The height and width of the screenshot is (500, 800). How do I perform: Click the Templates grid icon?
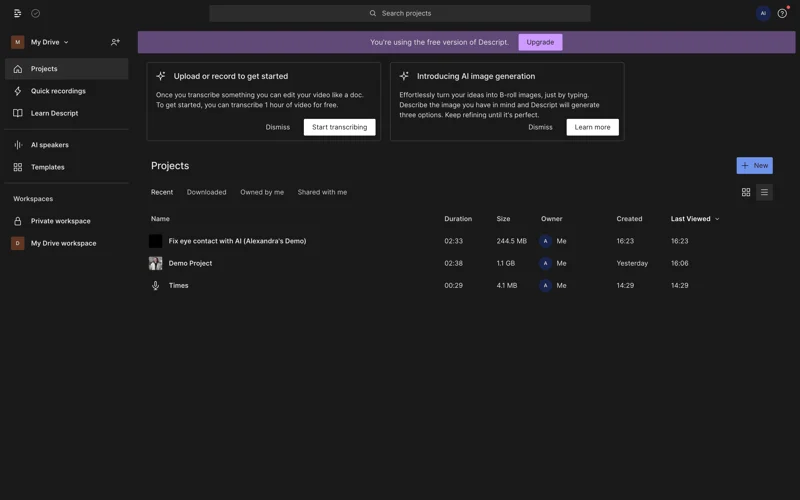pos(18,167)
